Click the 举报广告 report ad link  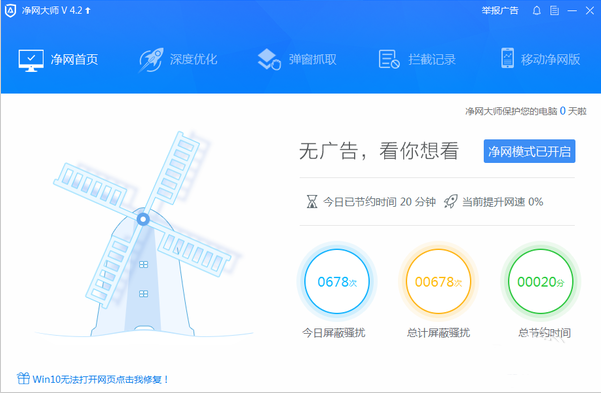point(500,11)
